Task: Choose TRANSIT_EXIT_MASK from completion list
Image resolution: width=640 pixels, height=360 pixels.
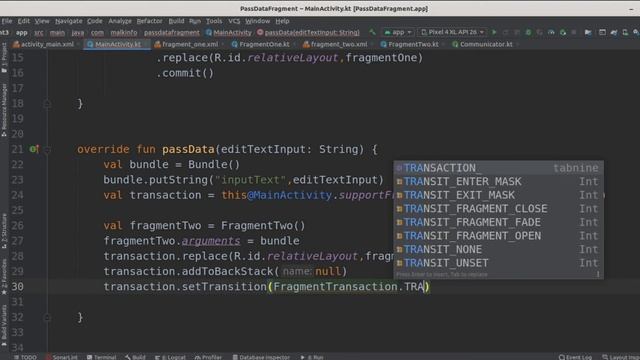Action: pos(498,195)
